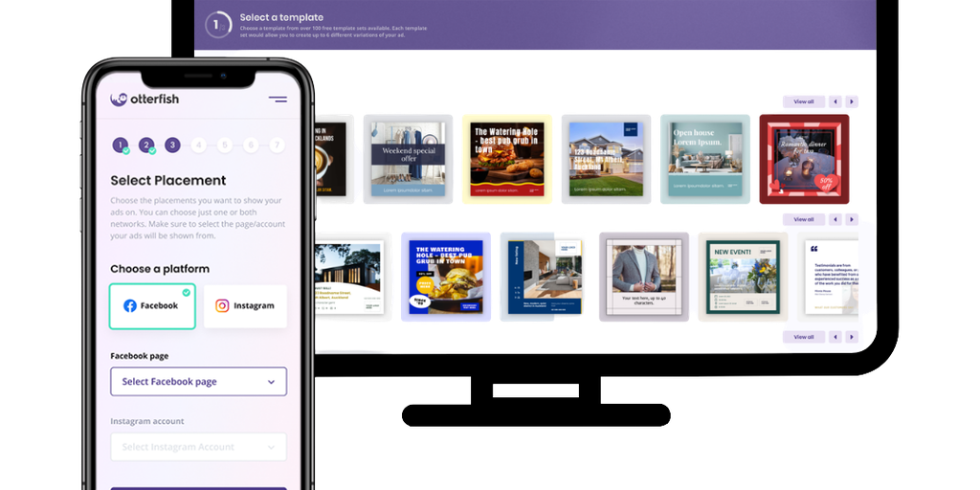Choose the Weekend special offer template
This screenshot has width=980, height=490.
coord(409,157)
